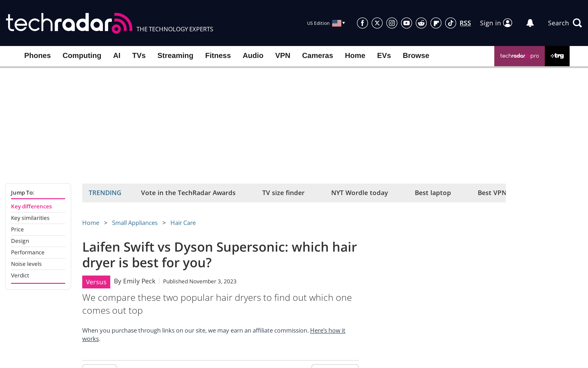Jump to Key similarities section
The height and width of the screenshot is (368, 588).
point(30,218)
